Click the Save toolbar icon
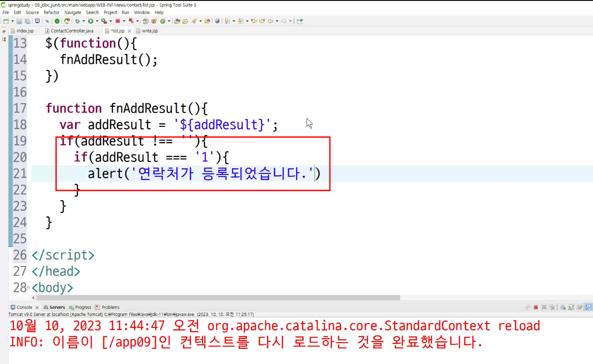This screenshot has width=593, height=364. coord(19,21)
